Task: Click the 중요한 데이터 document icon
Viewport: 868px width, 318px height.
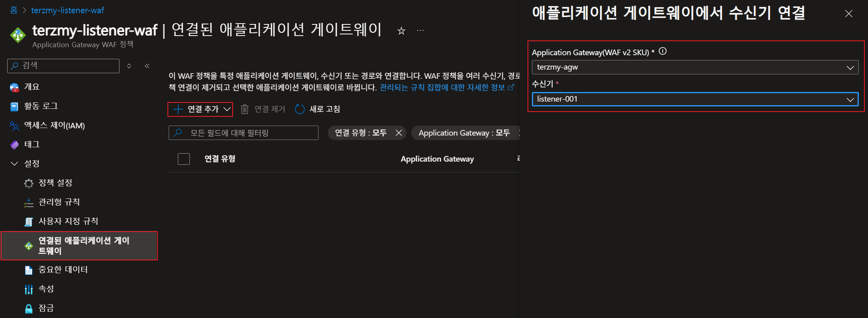Action: click(29, 270)
